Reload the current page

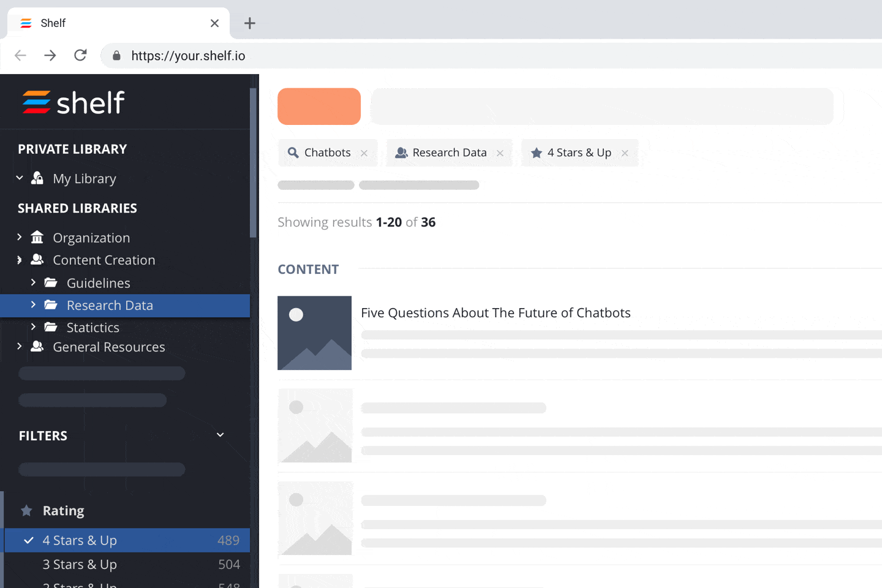pos(80,56)
